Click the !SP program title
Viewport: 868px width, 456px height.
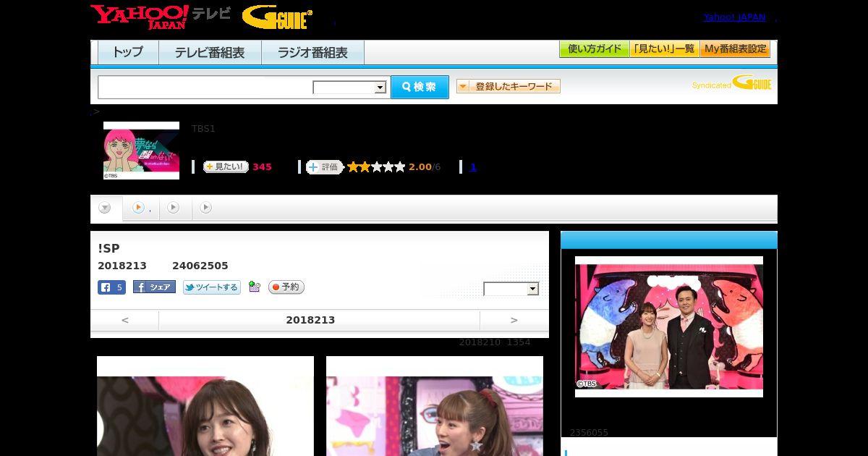(109, 248)
